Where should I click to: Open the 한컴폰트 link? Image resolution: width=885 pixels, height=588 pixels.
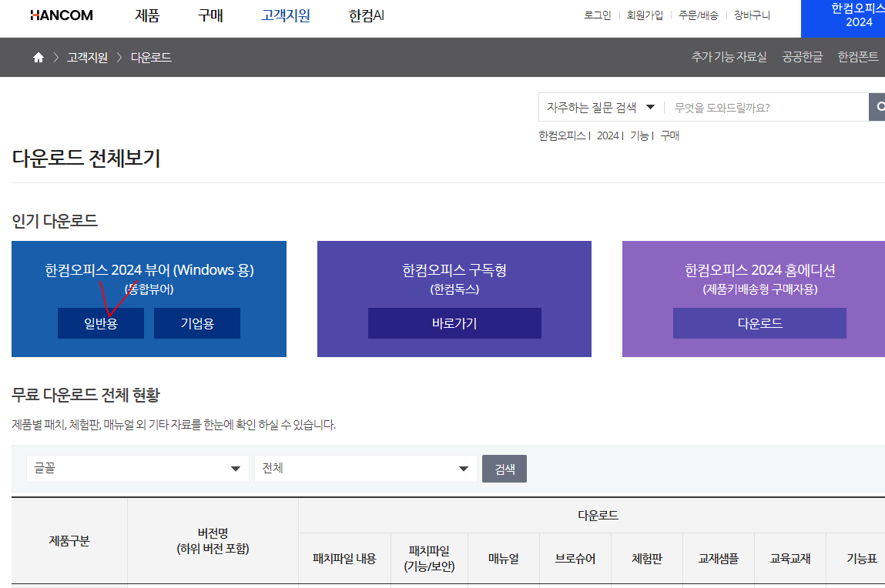pos(860,57)
